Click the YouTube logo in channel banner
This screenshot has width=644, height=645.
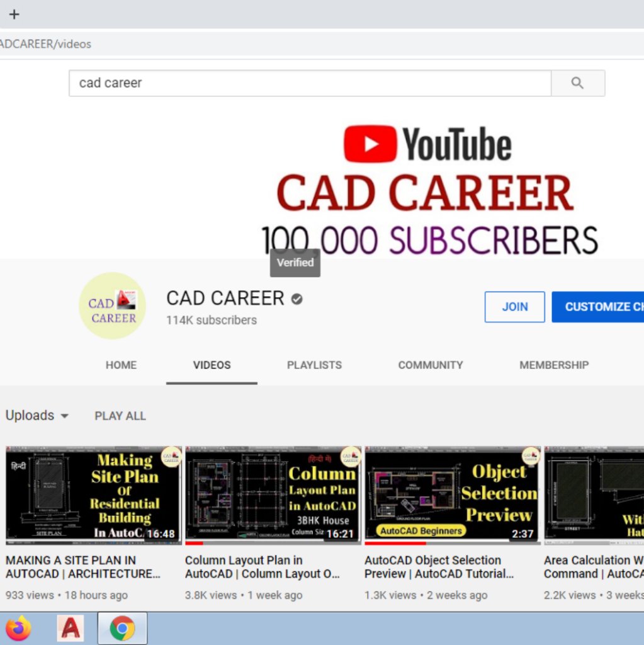tap(427, 144)
